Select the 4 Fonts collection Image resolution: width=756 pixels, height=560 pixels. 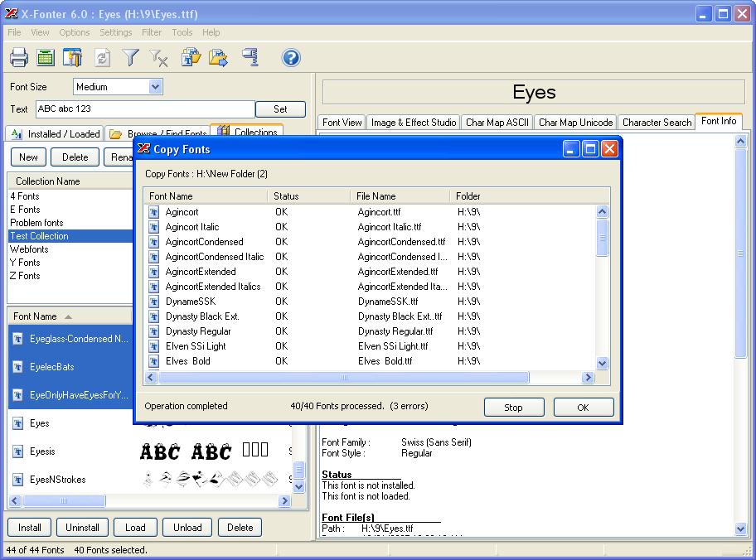25,196
